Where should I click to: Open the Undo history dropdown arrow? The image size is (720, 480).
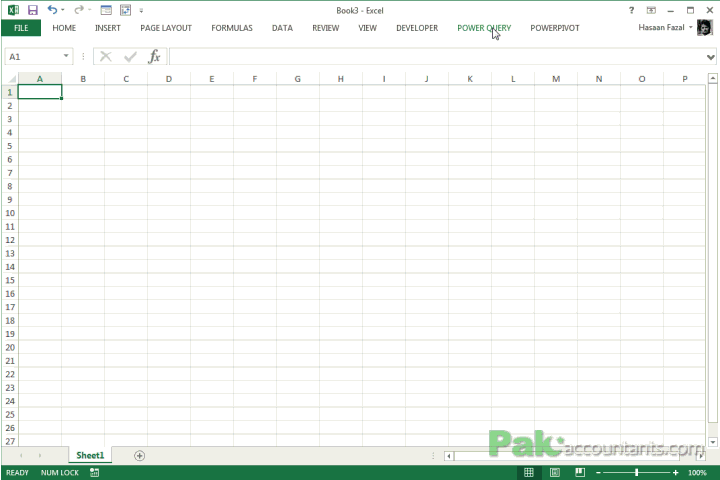tap(62, 10)
